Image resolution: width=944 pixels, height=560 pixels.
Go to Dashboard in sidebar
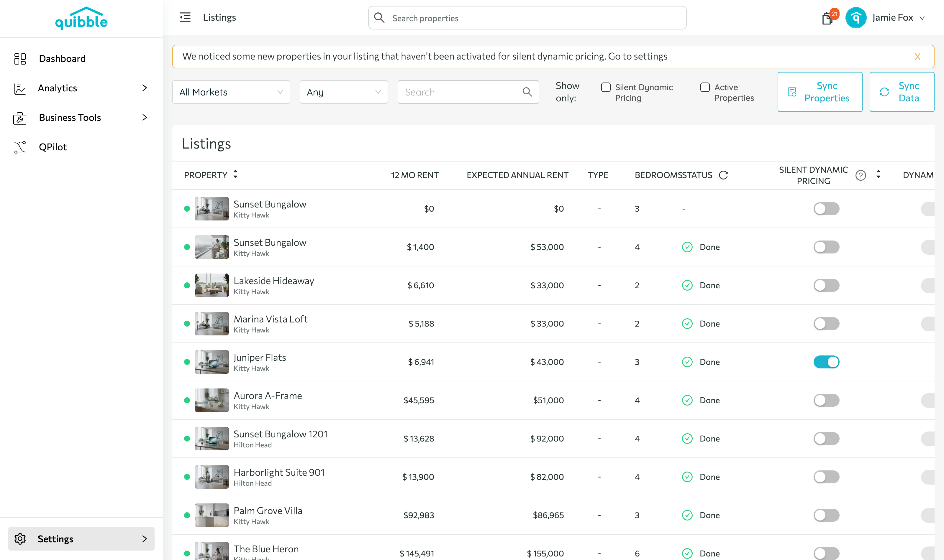[62, 58]
